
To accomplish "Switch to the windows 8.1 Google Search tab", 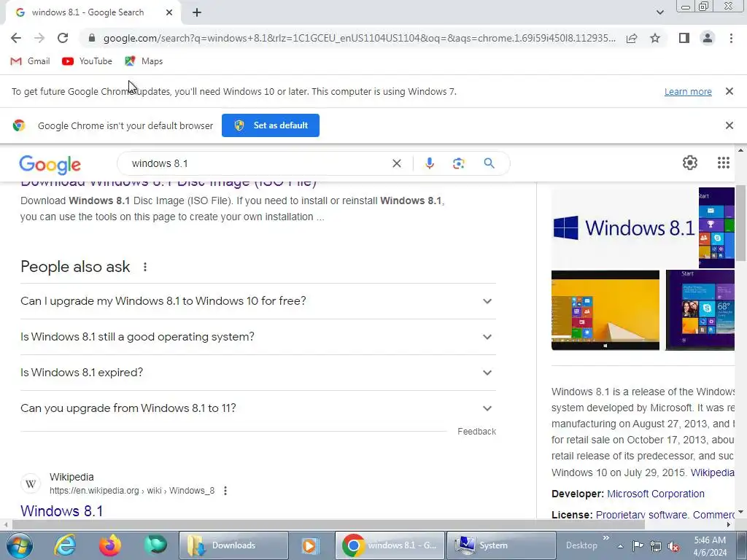I will point(93,12).
